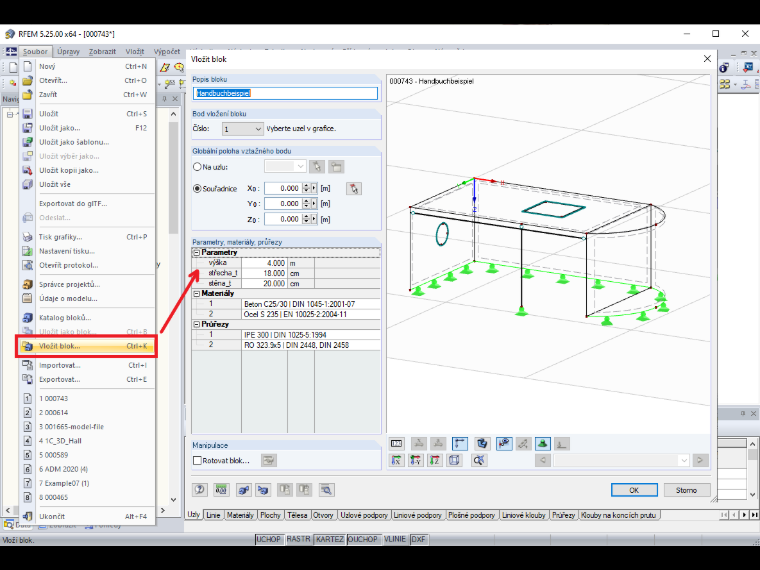The image size is (760, 570).
Task: Toggle green support display icon
Action: [543, 443]
